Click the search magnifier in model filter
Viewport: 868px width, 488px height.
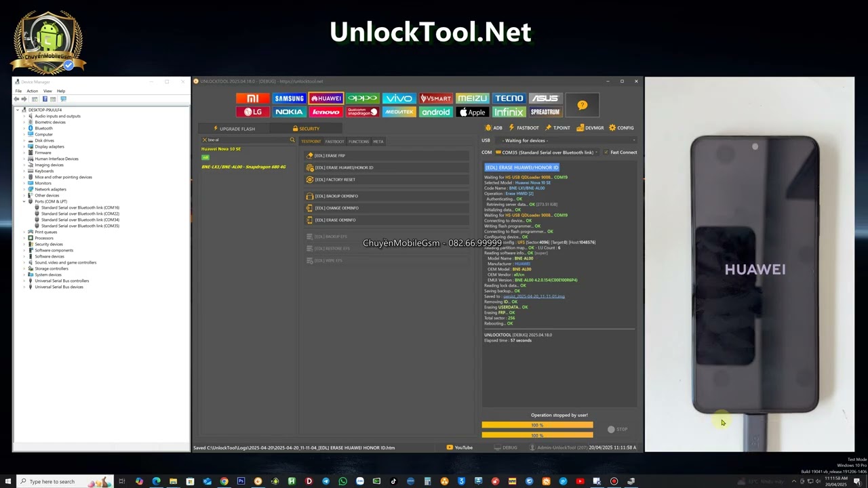(x=292, y=140)
